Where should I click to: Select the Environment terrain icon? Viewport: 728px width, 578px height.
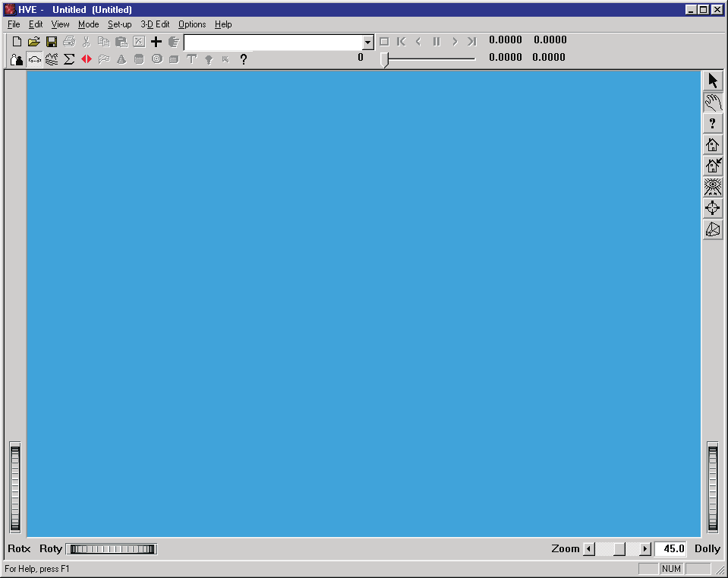52,59
